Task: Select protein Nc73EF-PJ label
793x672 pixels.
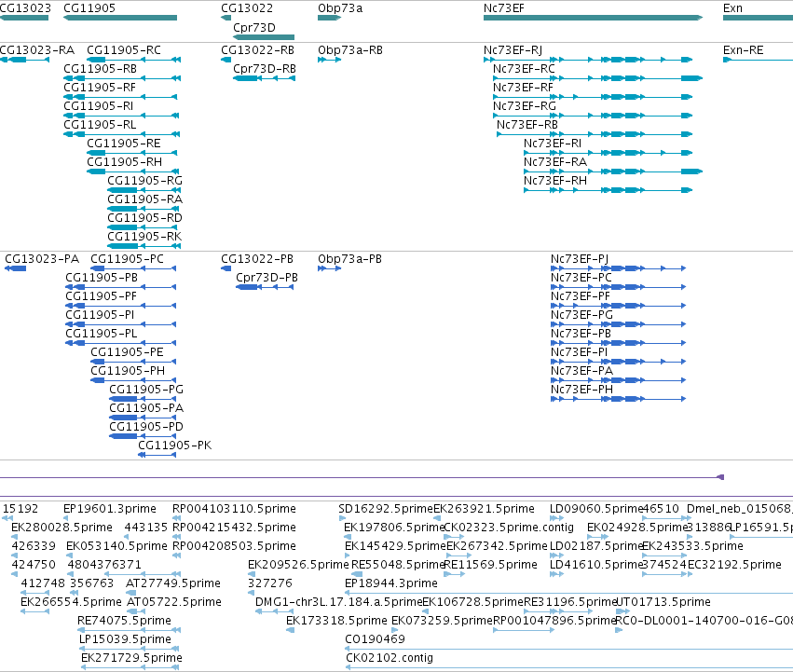Action: (x=579, y=259)
